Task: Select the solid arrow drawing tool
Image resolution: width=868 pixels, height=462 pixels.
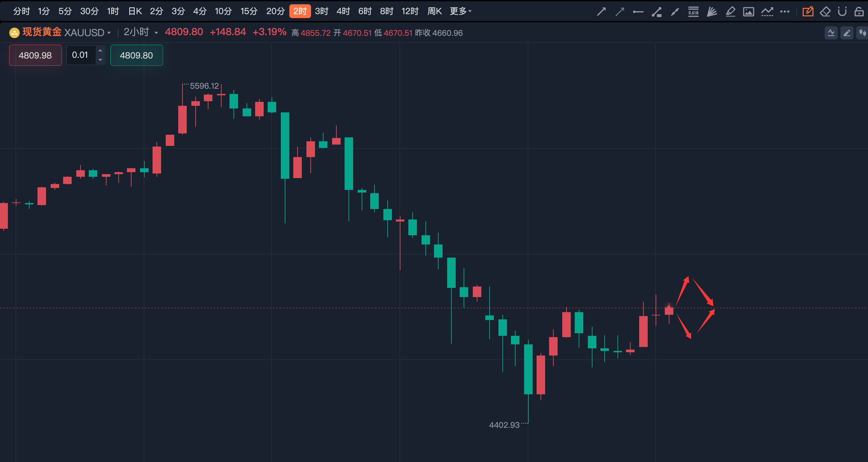Action: point(601,12)
